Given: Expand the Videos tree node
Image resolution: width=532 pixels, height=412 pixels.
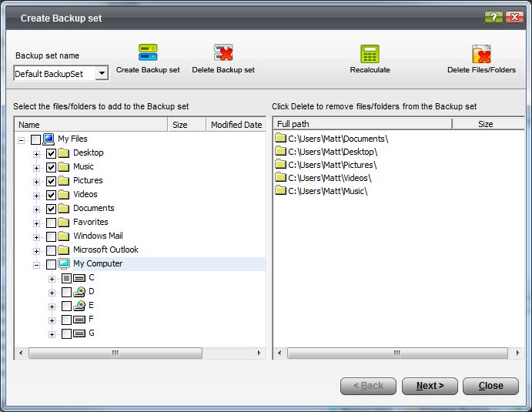Looking at the screenshot, I should pyautogui.click(x=36, y=196).
